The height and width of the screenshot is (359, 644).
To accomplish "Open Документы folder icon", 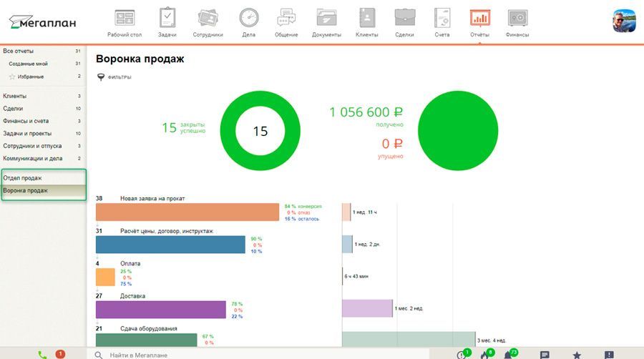I will pos(326,21).
